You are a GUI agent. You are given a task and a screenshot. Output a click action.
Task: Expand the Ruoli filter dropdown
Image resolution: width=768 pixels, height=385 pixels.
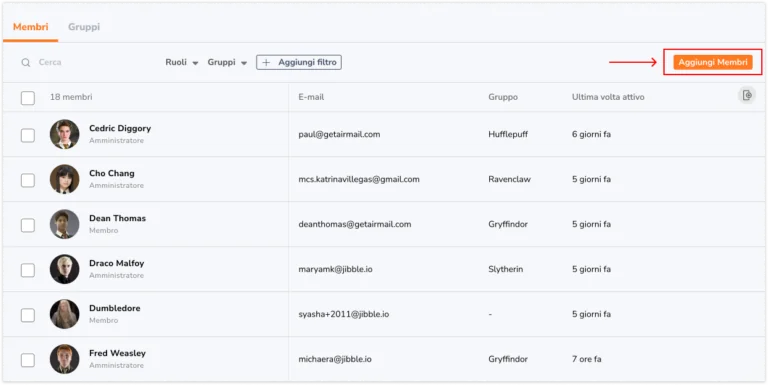(x=182, y=63)
